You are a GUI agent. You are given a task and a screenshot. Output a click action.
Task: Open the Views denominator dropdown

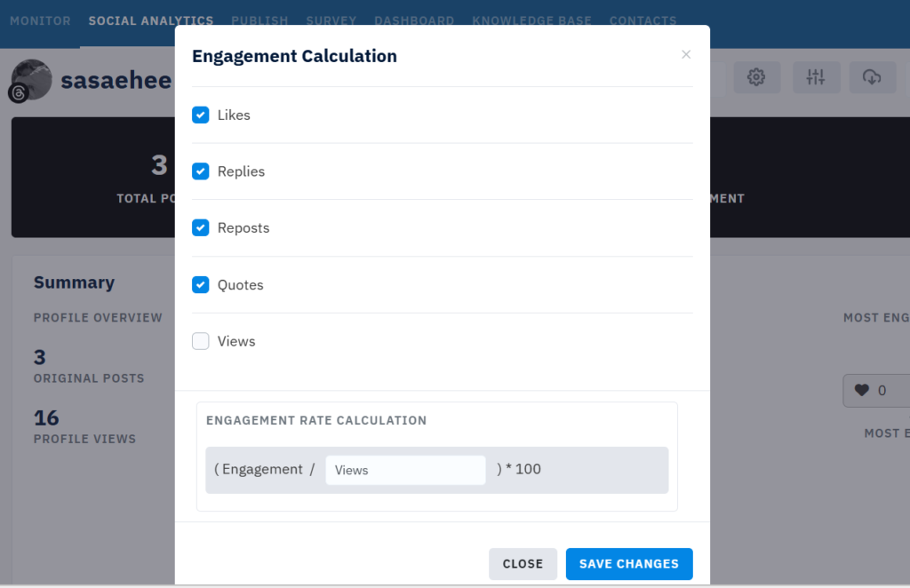point(405,470)
